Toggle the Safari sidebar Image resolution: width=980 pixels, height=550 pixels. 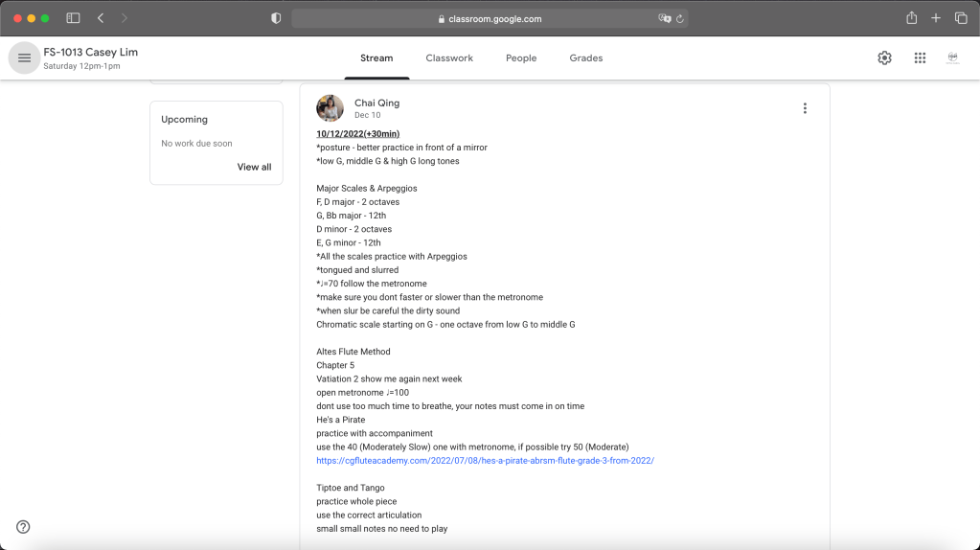(73, 18)
